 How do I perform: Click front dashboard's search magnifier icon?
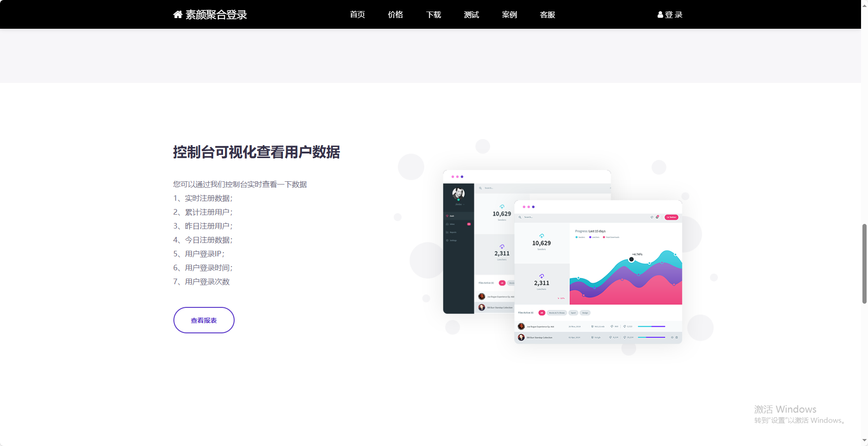tap(520, 217)
